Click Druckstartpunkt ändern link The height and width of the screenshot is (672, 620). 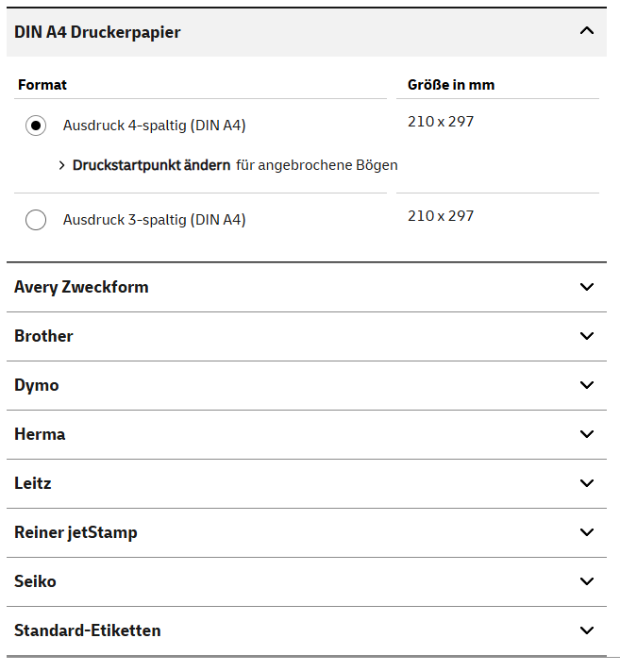tap(151, 165)
